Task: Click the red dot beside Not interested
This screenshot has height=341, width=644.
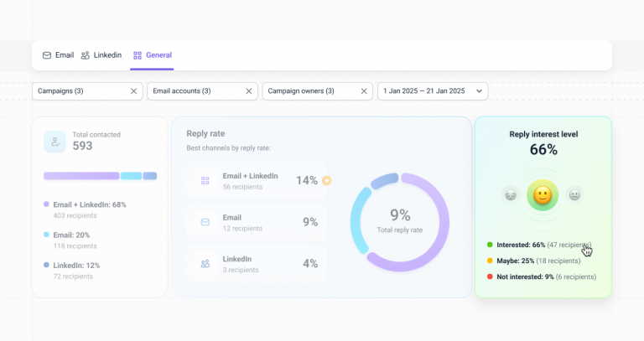Action: (x=490, y=276)
